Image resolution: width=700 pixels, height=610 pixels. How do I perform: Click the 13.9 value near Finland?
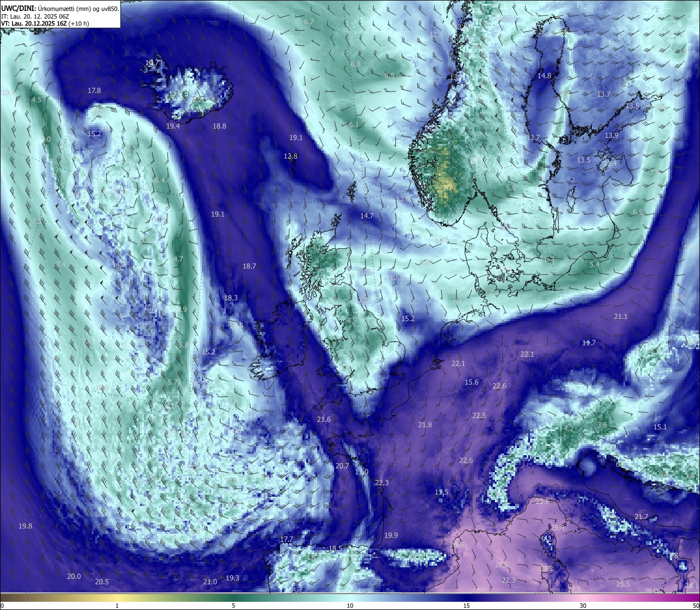point(611,135)
